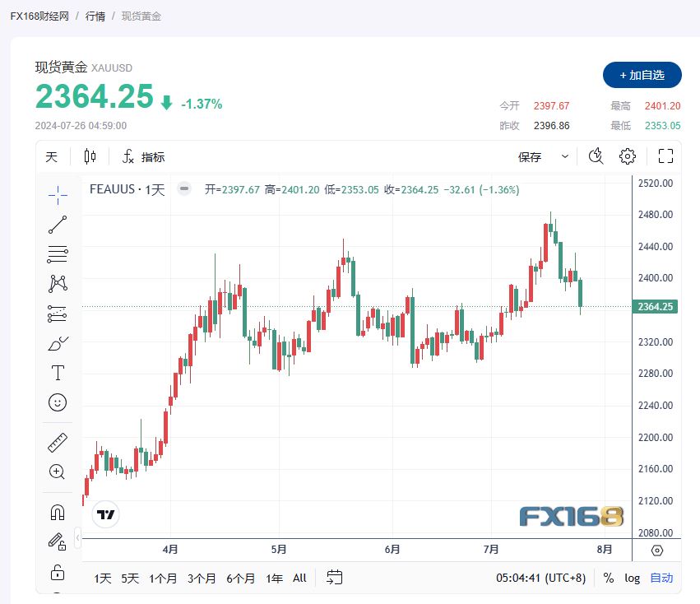Select the ruler measure tool

click(58, 443)
